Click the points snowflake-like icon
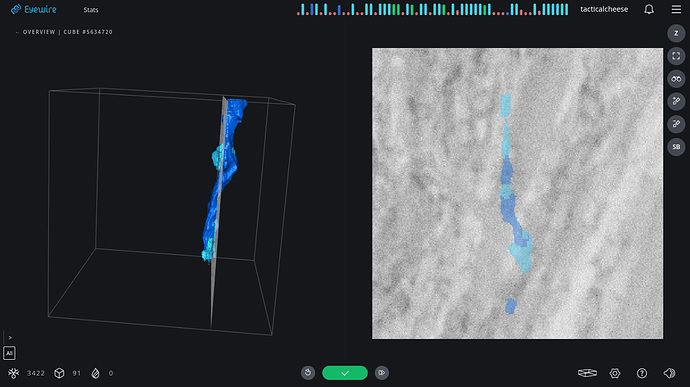Image resolution: width=690 pixels, height=387 pixels. point(14,373)
